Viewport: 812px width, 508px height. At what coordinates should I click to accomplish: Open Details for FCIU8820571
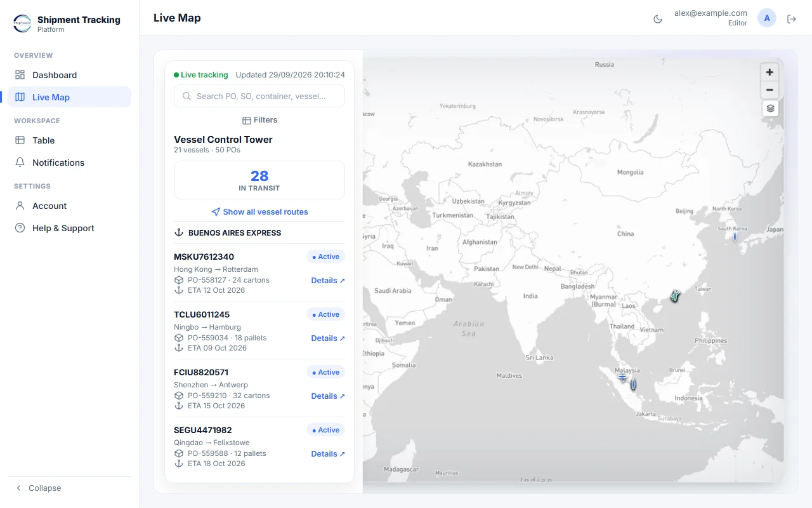(328, 396)
